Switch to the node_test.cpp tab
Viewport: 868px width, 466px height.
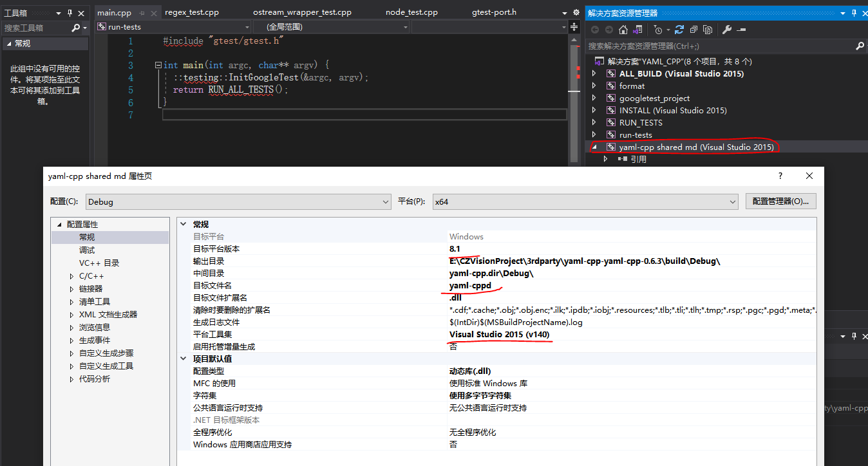point(411,12)
